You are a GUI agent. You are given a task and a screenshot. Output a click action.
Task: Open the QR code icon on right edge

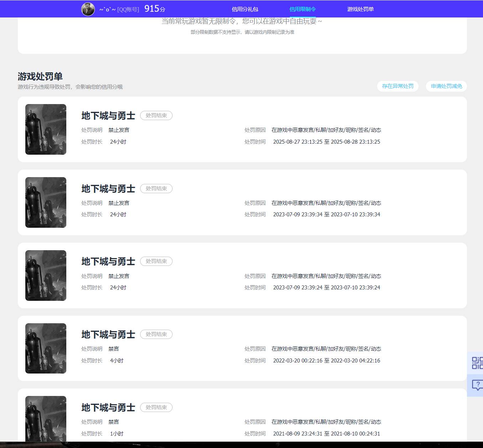point(477,363)
